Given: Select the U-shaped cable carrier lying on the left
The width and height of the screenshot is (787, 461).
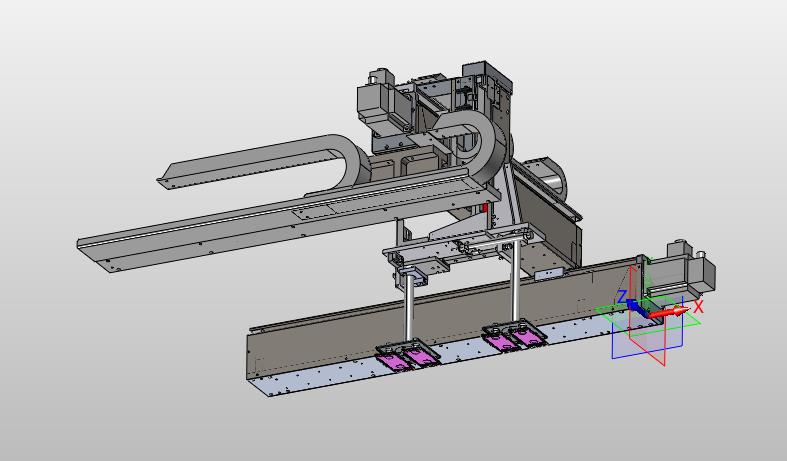Looking at the screenshot, I should pyautogui.click(x=266, y=160).
